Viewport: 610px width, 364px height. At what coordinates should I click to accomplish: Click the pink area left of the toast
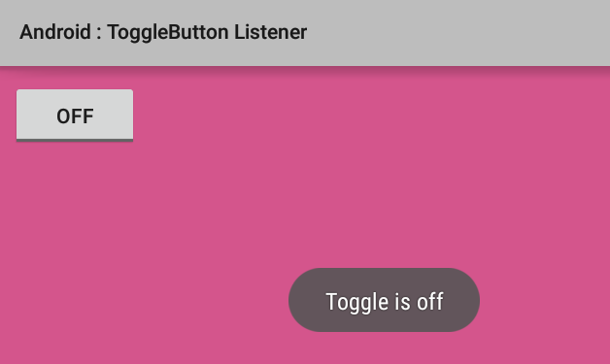pyautogui.click(x=144, y=300)
